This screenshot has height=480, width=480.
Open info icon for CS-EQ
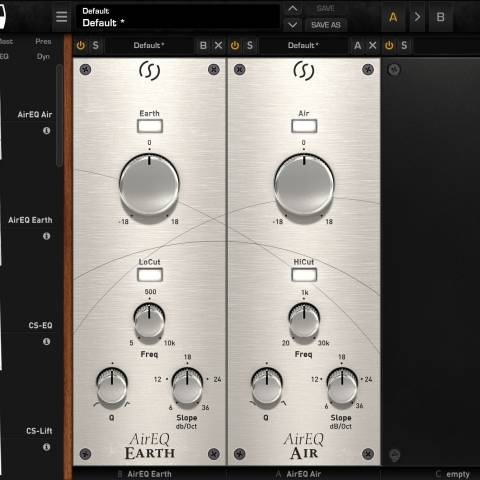(x=47, y=342)
